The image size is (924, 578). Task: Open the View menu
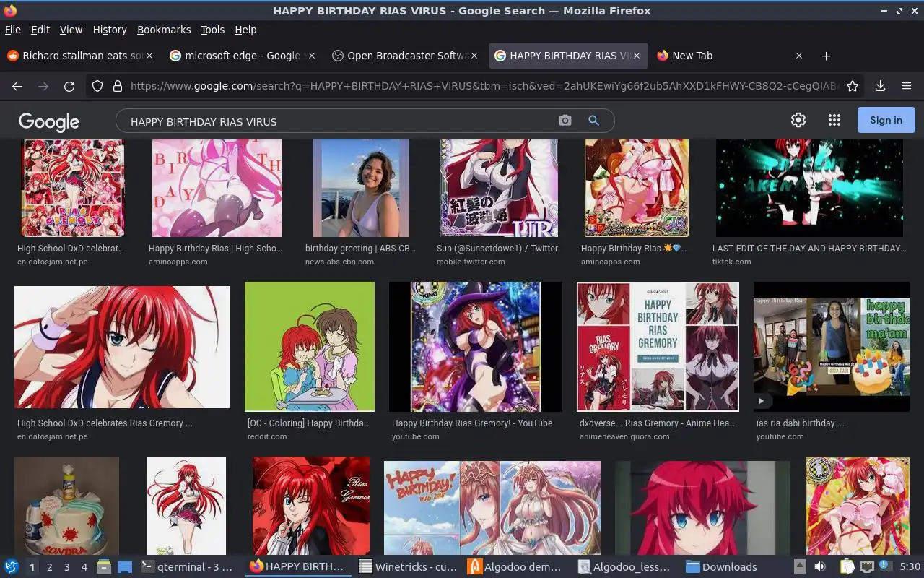(x=71, y=30)
